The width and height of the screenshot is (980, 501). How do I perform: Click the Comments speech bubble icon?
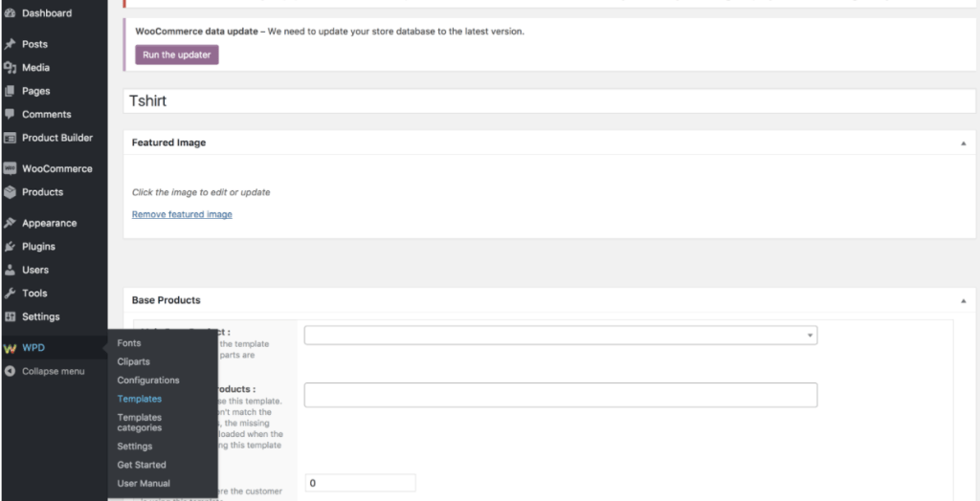11,114
